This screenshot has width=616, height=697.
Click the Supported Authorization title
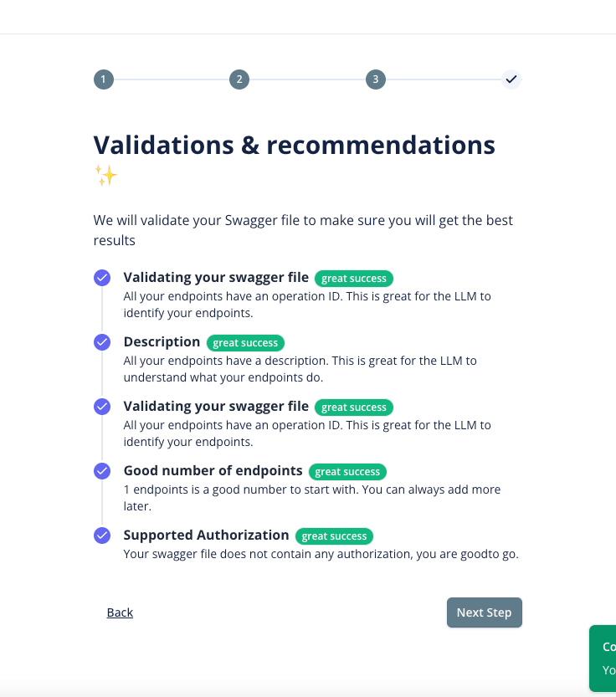(x=206, y=536)
